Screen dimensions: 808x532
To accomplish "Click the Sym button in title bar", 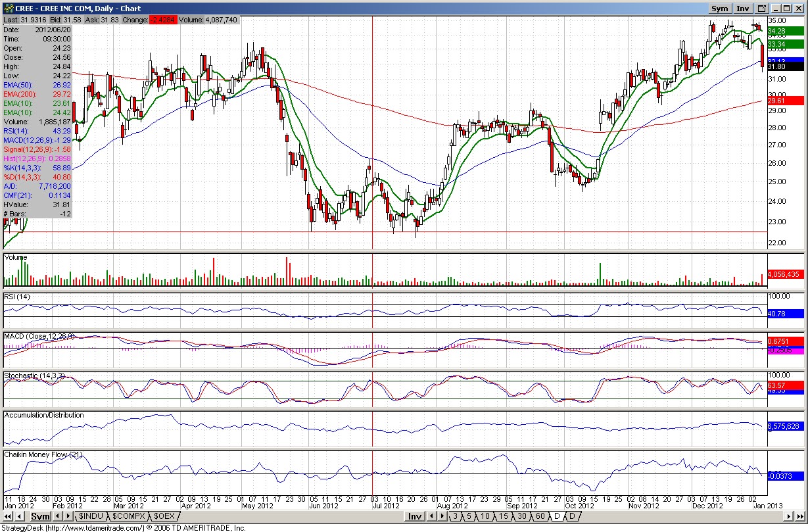I will click(x=721, y=9).
